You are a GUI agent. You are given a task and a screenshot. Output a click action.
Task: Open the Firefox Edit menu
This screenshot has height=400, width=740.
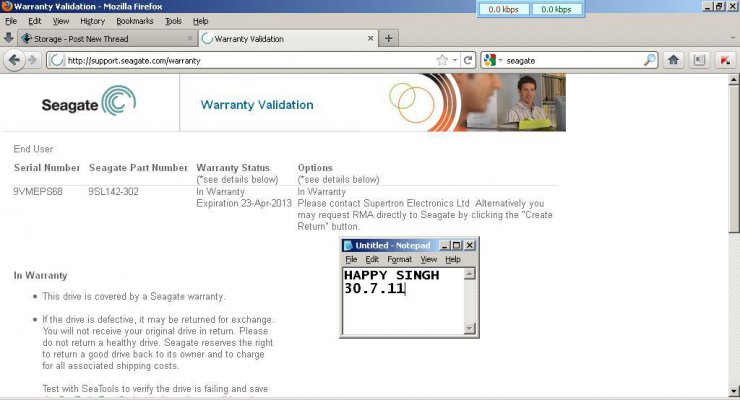[34, 21]
